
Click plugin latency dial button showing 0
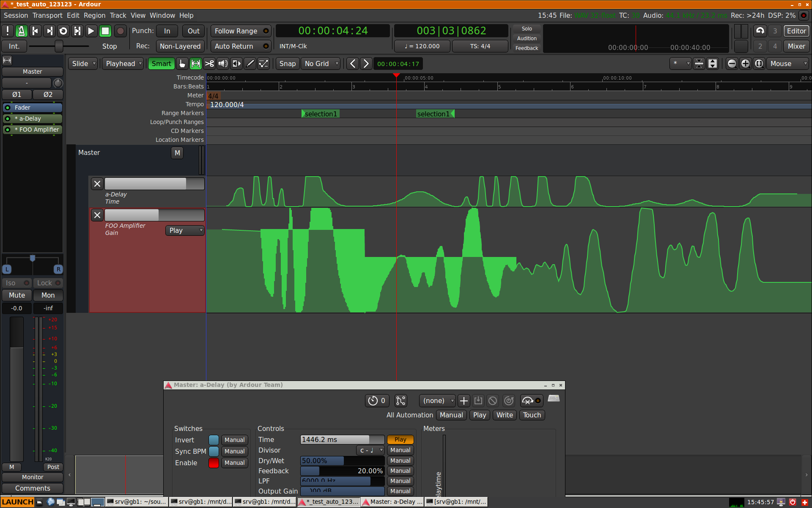click(377, 400)
